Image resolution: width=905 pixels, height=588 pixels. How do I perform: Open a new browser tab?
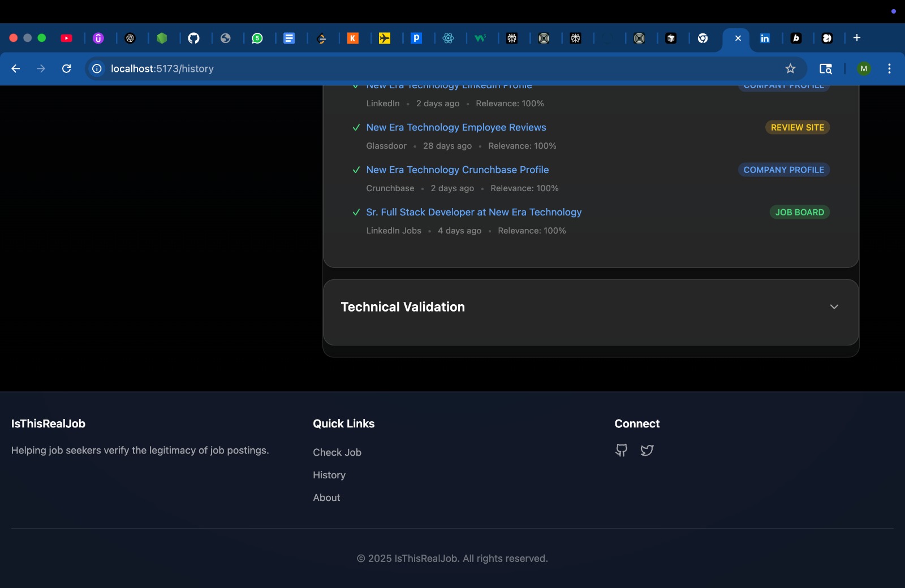click(x=857, y=38)
